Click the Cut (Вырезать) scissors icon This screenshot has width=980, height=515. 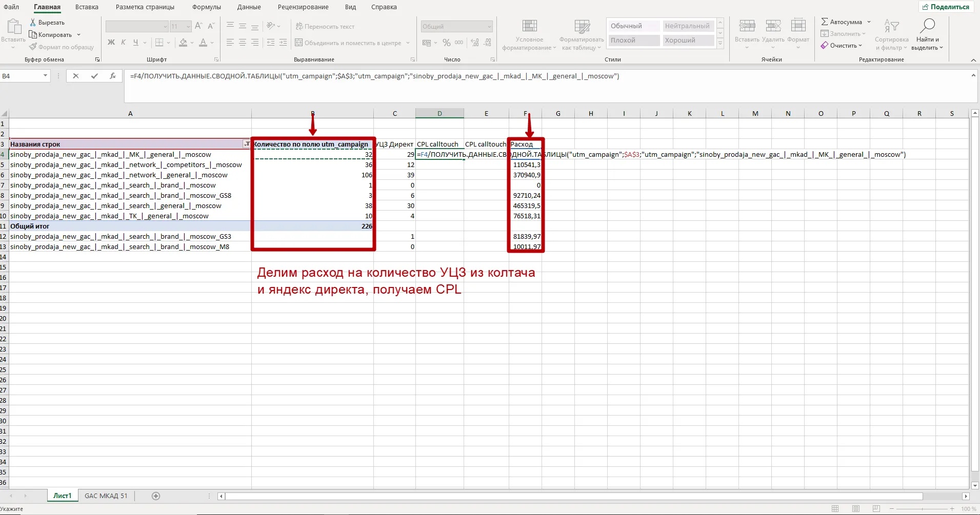pyautogui.click(x=33, y=23)
